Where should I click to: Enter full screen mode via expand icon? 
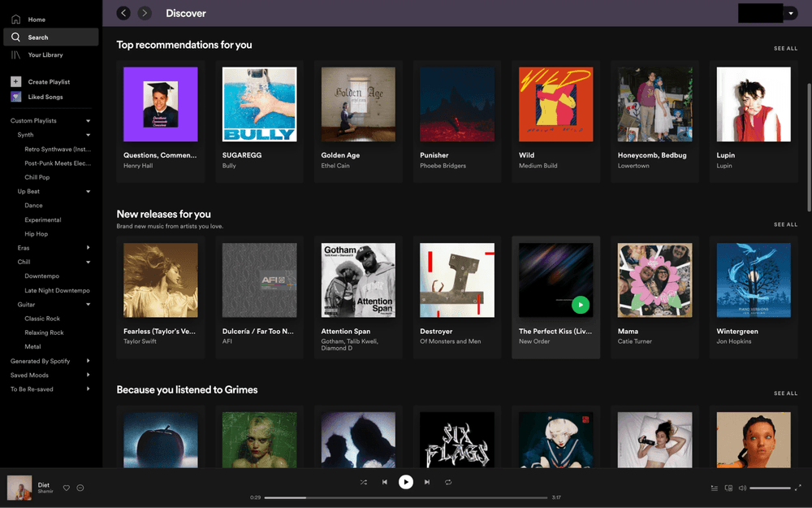[798, 488]
